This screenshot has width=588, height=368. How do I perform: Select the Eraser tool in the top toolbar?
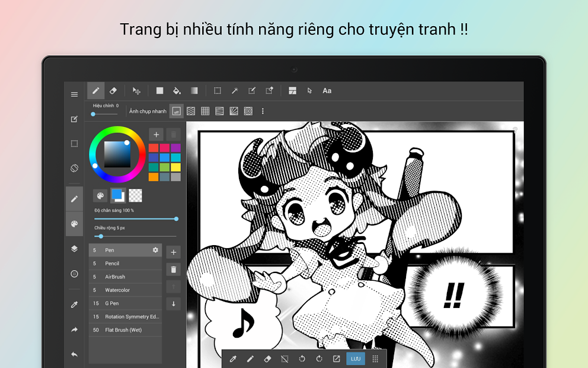point(113,91)
